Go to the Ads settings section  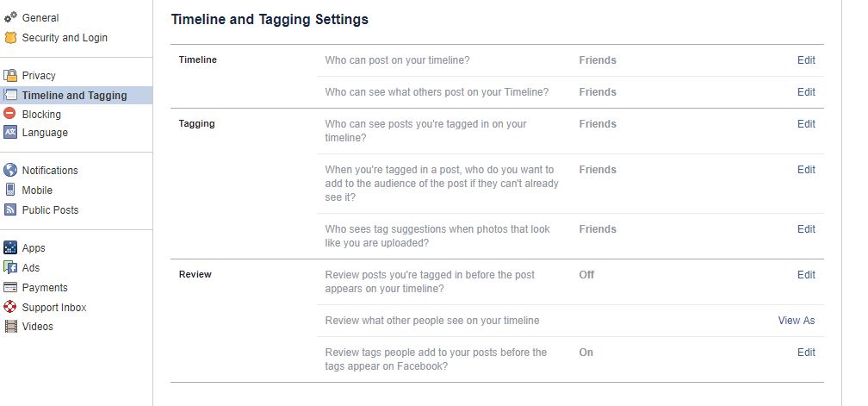click(x=30, y=267)
